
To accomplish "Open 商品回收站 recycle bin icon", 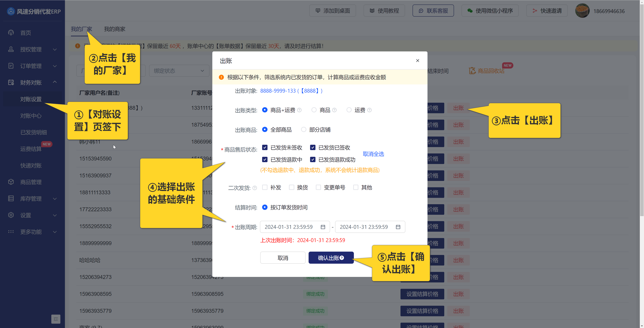I will (x=472, y=71).
